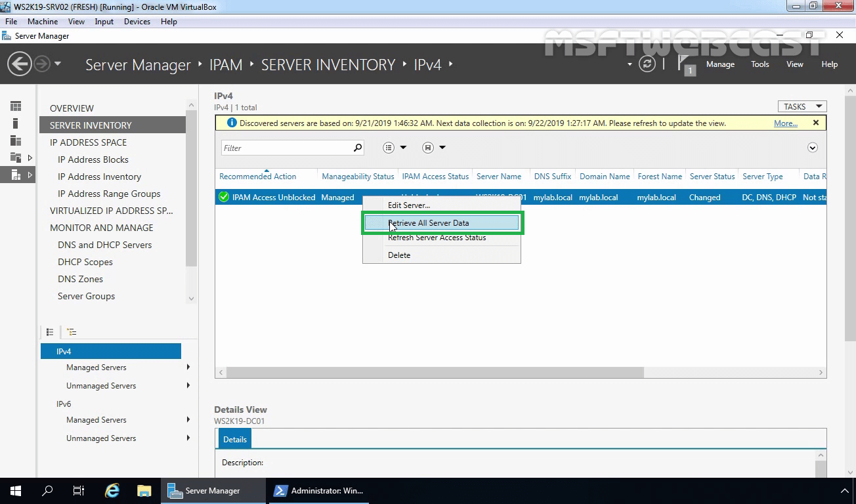856x504 pixels.
Task: Expand the filter criteria chevron
Action: pos(813,148)
